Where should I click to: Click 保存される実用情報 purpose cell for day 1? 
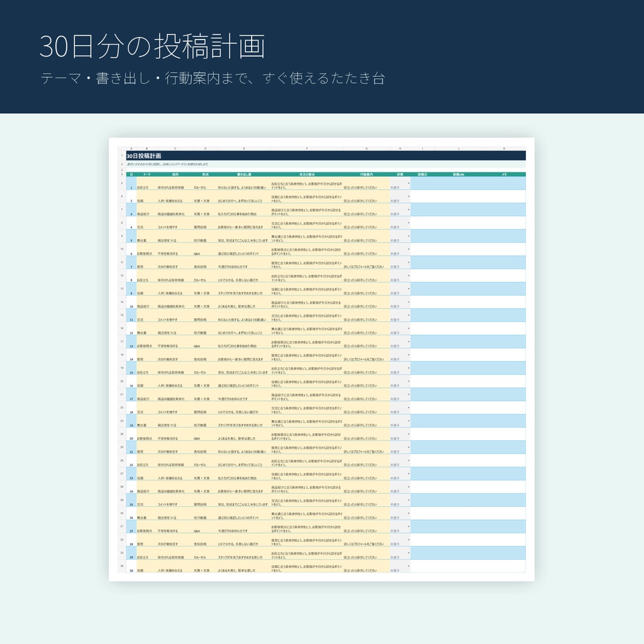(175, 184)
